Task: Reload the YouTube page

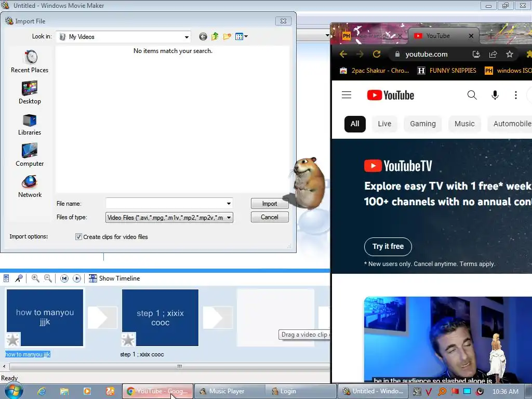Action: tap(377, 54)
